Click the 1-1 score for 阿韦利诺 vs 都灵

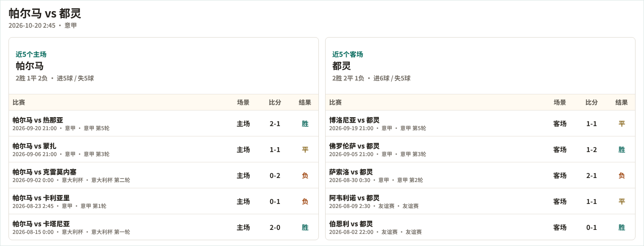(592, 201)
